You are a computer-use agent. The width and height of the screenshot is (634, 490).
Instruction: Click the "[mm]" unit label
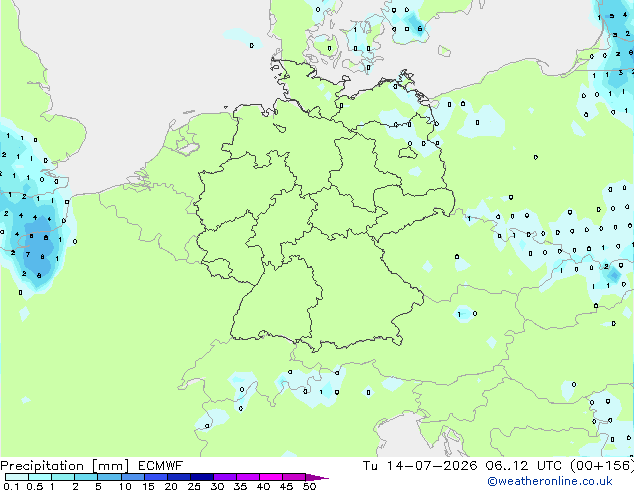110,466
